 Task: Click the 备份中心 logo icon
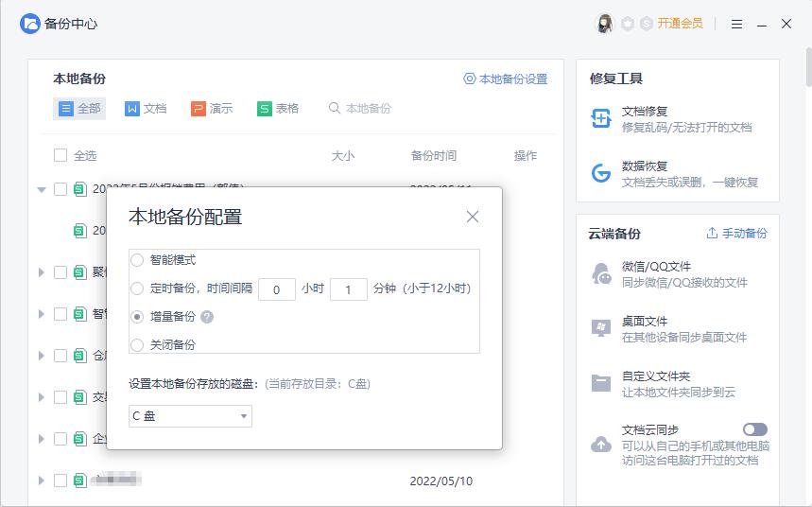point(29,24)
